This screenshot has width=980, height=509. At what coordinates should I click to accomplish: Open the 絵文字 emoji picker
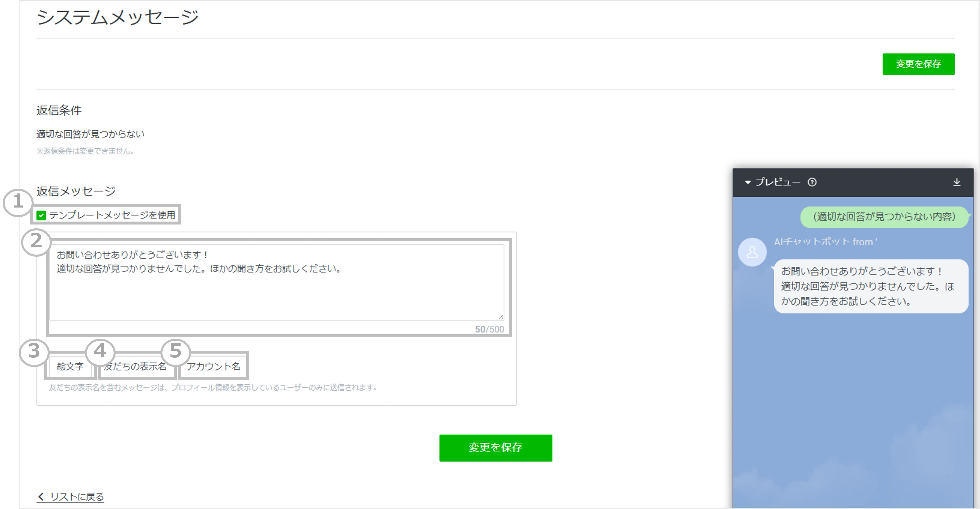pyautogui.click(x=70, y=366)
